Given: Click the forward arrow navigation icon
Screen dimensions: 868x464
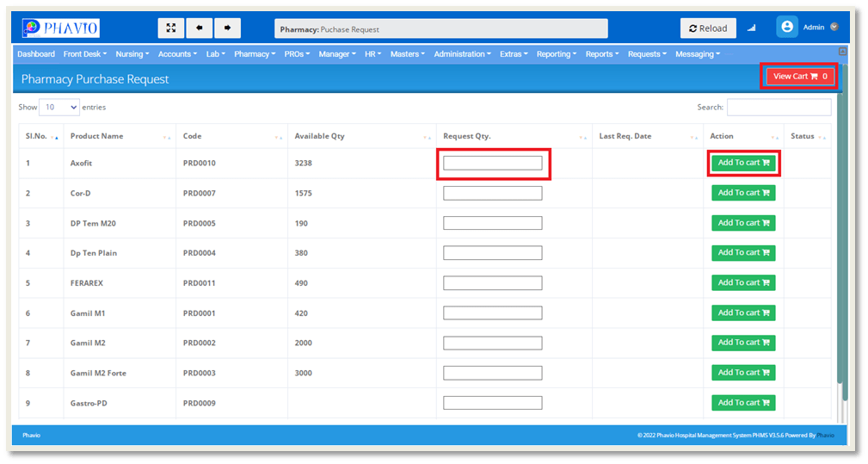Looking at the screenshot, I should pos(227,28).
